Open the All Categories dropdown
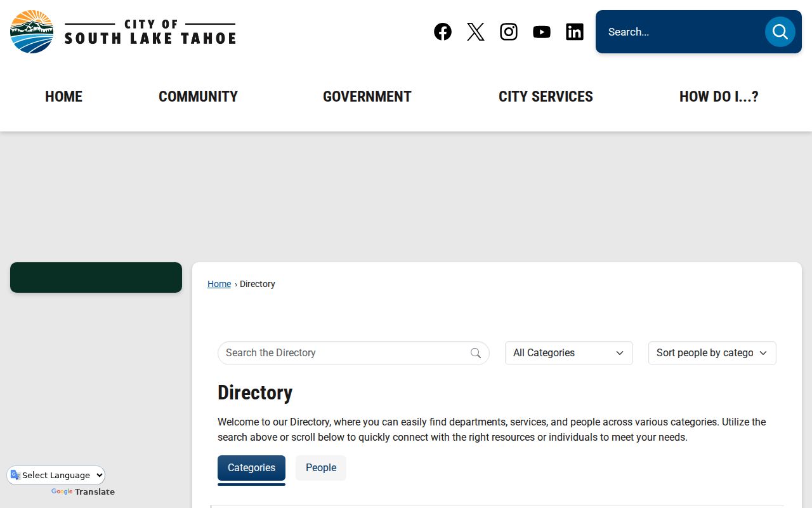This screenshot has height=508, width=812. tap(569, 353)
